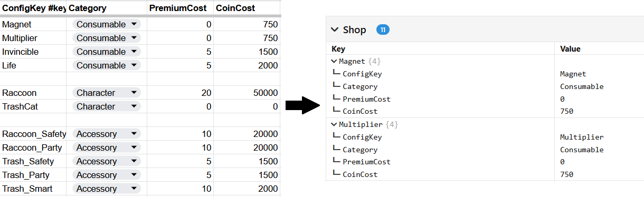Select Multiplier's PremiumCost tree row
The height and width of the screenshot is (197, 644).
[x=485, y=162]
